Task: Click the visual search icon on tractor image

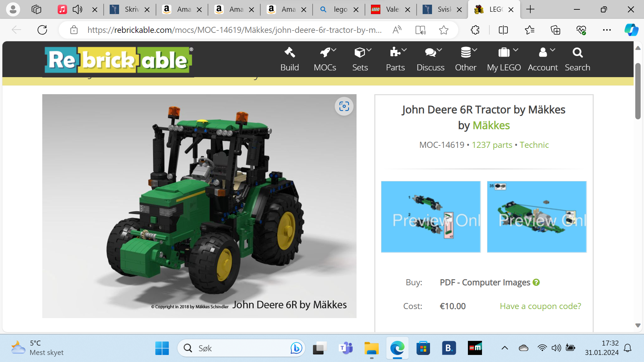Action: [x=344, y=107]
